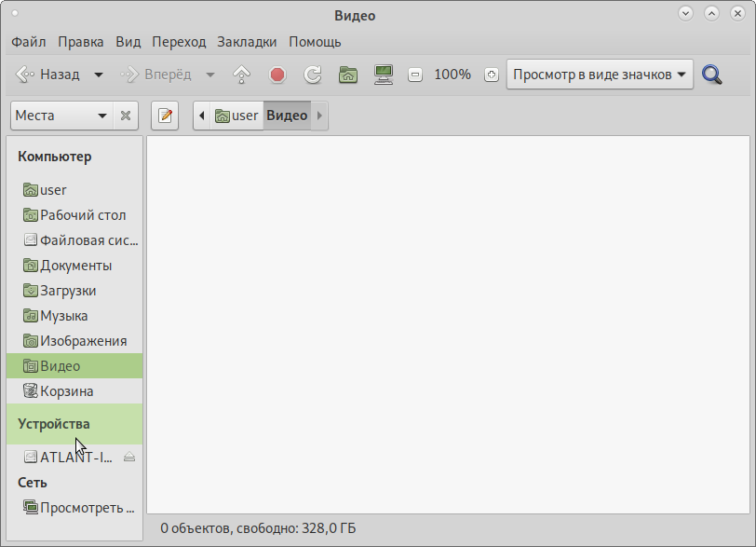Open the Файл menu

(29, 41)
